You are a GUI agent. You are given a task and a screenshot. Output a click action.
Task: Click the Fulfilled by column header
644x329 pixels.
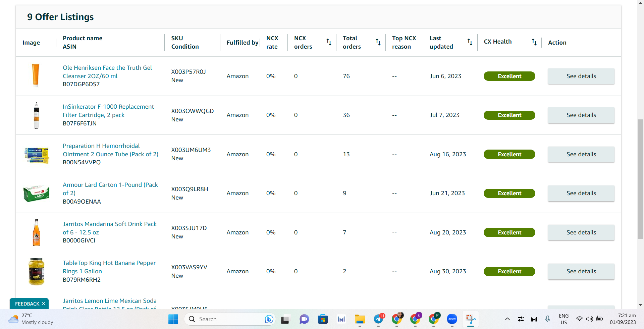[x=242, y=43]
